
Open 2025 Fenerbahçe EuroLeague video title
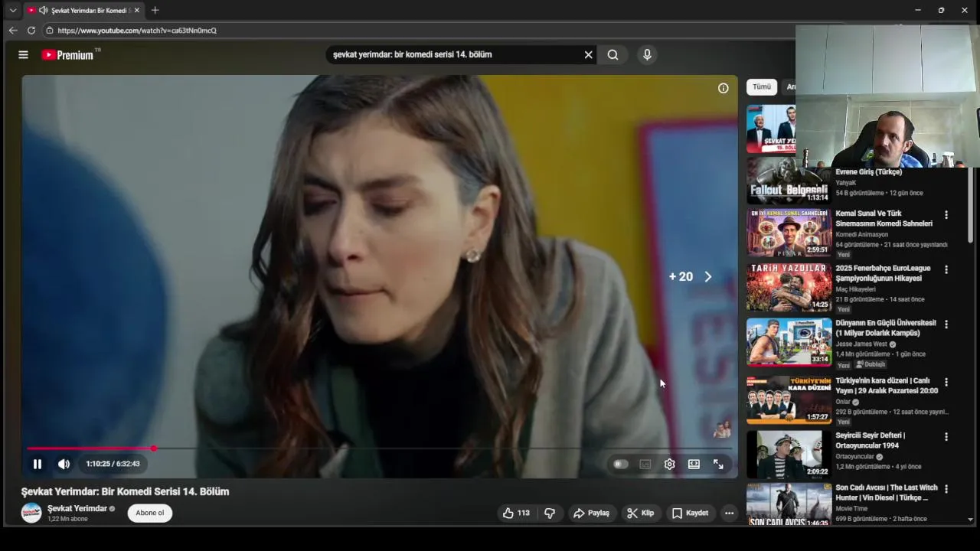coord(883,273)
